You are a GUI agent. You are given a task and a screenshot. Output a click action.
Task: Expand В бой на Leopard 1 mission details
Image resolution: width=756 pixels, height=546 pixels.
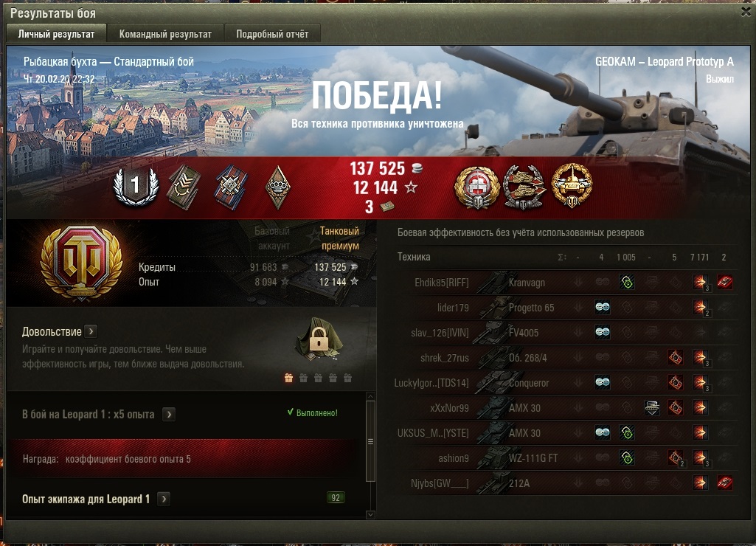point(169,415)
